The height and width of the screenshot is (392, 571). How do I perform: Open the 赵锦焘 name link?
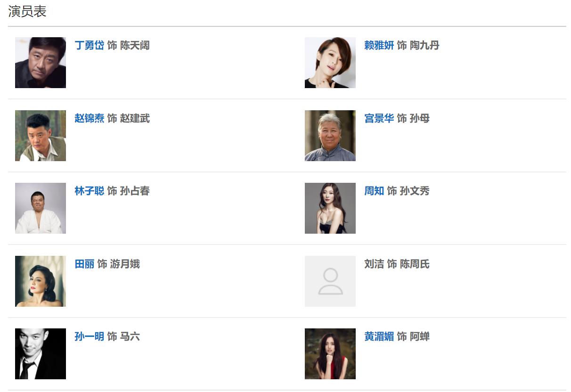pyautogui.click(x=89, y=118)
